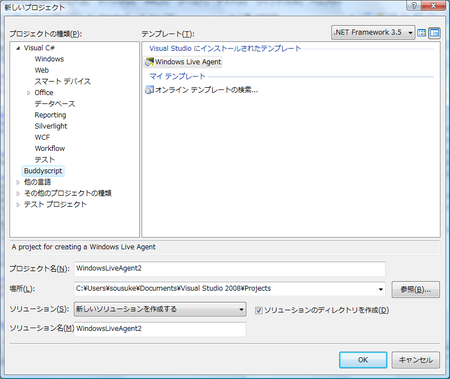Select the スマート デバイス project type
The height and width of the screenshot is (379, 450).
click(62, 81)
